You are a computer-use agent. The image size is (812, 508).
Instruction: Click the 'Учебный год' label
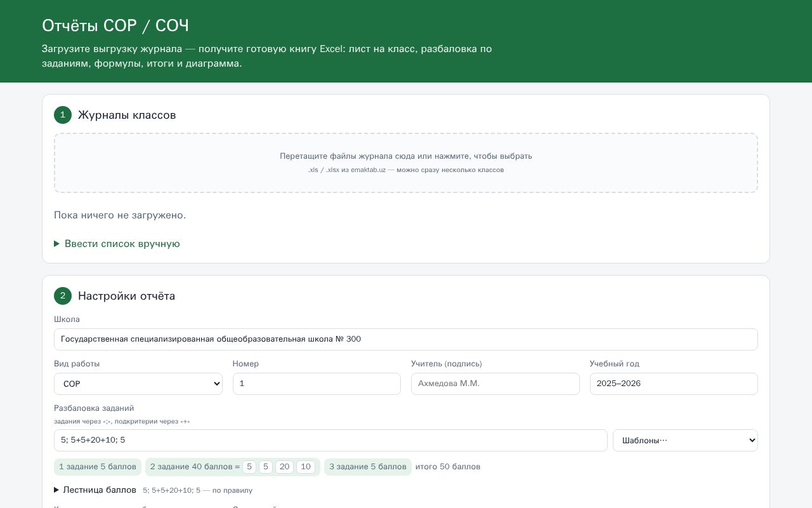[615, 364]
